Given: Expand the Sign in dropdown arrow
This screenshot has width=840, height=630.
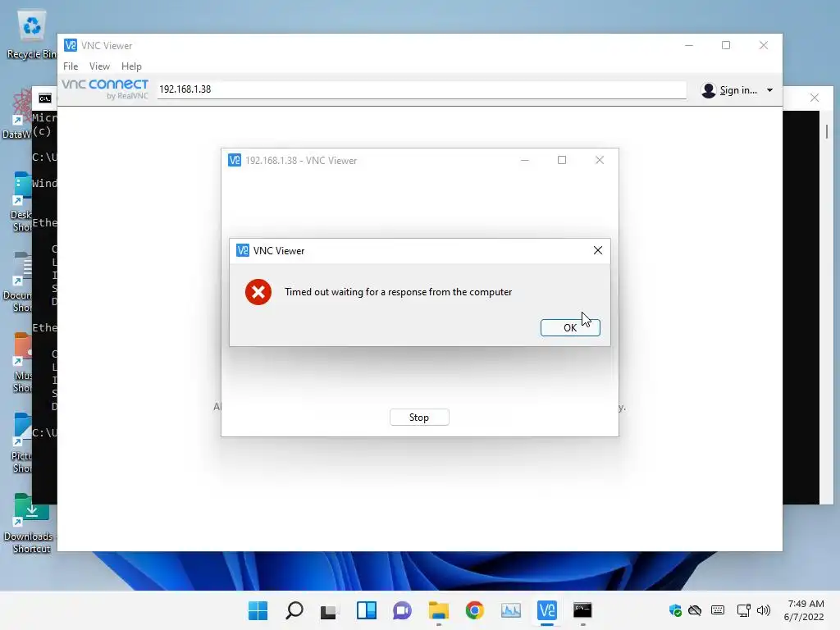Looking at the screenshot, I should tap(769, 90).
